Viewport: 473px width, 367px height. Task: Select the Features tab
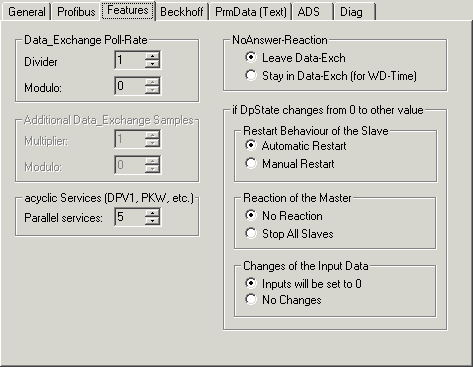128,10
